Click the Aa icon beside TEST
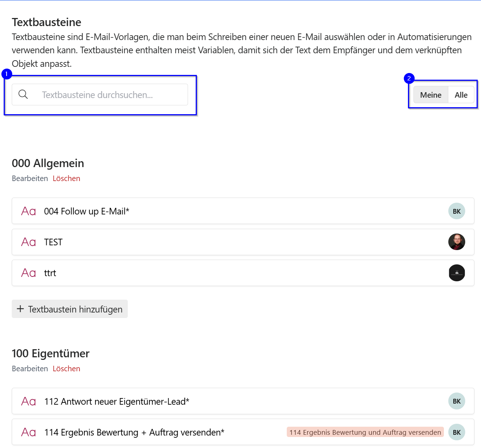Image resolution: width=481 pixels, height=448 pixels. 29,242
